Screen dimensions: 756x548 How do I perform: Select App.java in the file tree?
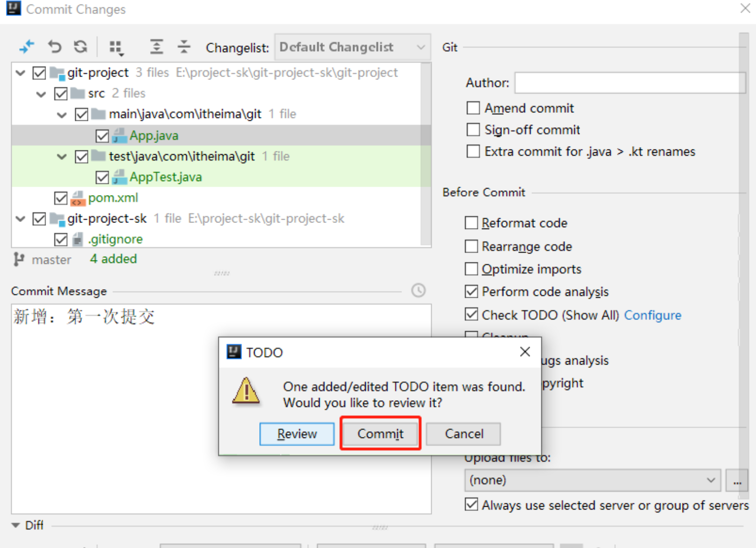click(x=154, y=136)
